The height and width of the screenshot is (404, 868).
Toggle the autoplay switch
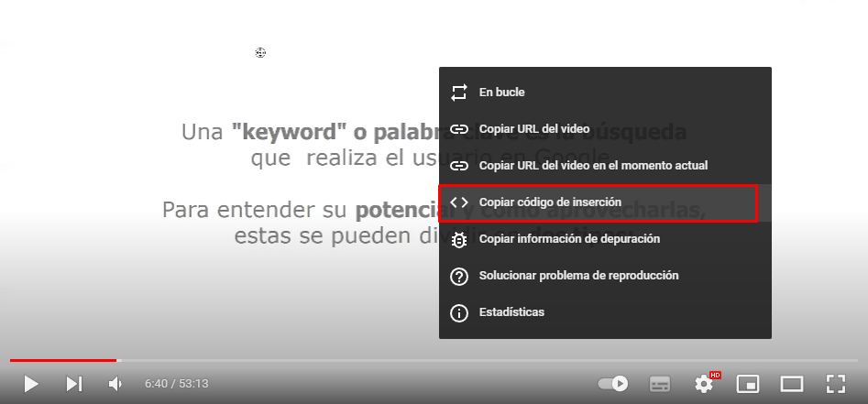click(x=612, y=384)
